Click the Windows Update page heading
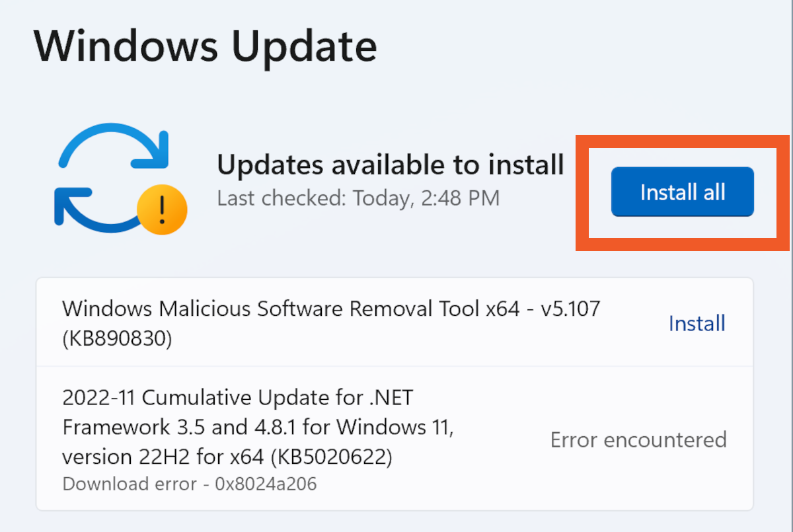The width and height of the screenshot is (793, 532). point(206,45)
